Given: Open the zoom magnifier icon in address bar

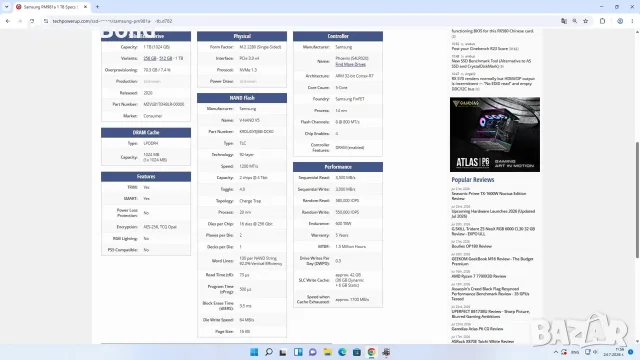Looking at the screenshot, I should click(575, 21).
